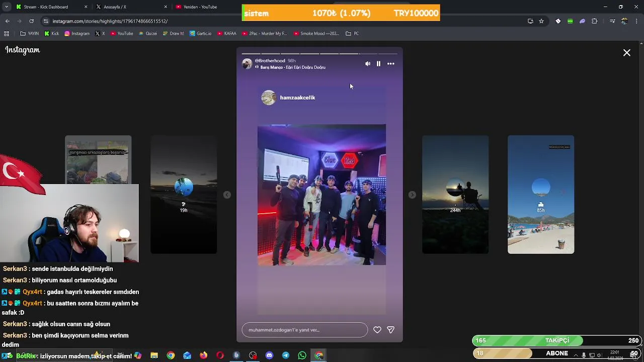Open the Smoke Mood bookmark
644x362 pixels.
coord(316,34)
